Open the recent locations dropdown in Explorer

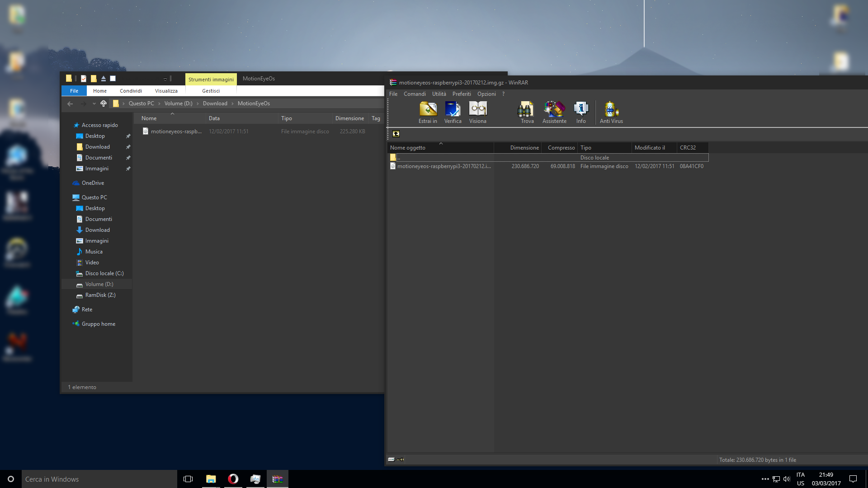pos(94,103)
